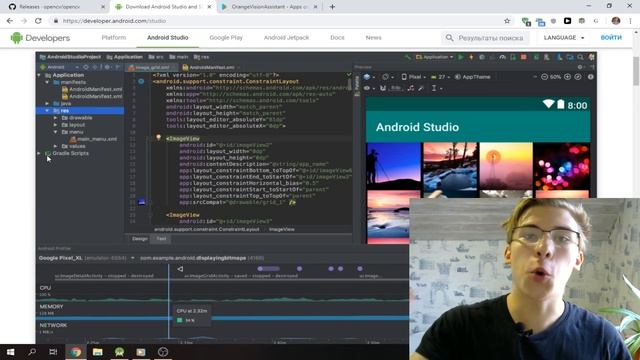Open the Pixel device dropdown in preview
The image size is (640, 360).
[x=413, y=77]
